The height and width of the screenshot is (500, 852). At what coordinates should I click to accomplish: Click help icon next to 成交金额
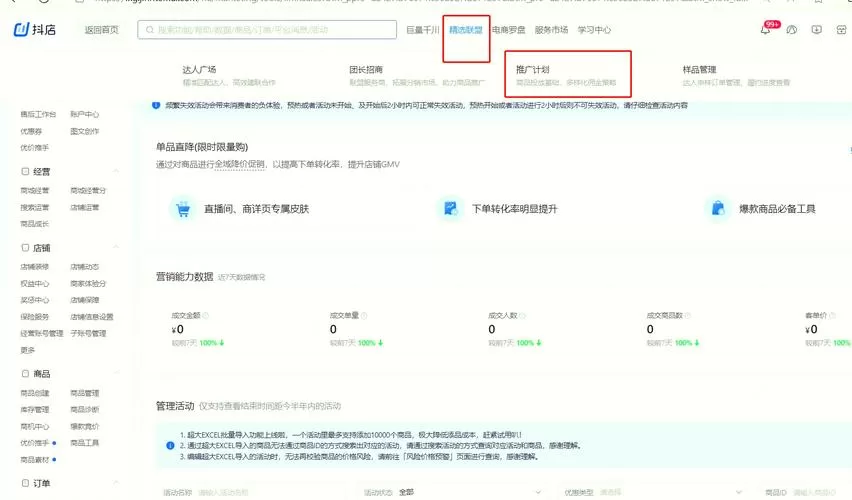[x=206, y=315]
